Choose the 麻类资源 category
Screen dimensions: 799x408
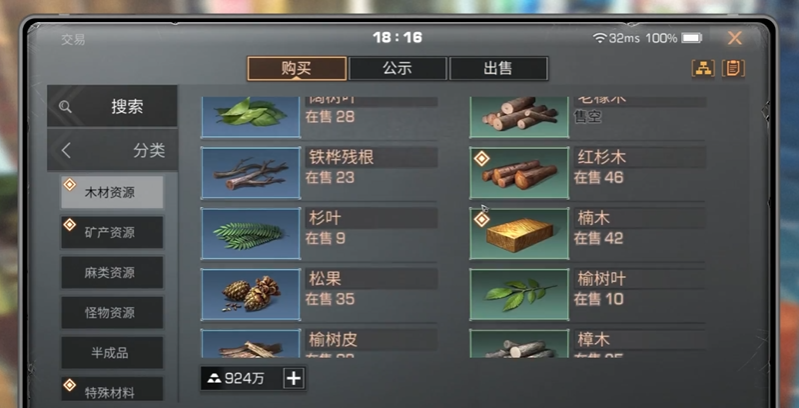pyautogui.click(x=112, y=273)
